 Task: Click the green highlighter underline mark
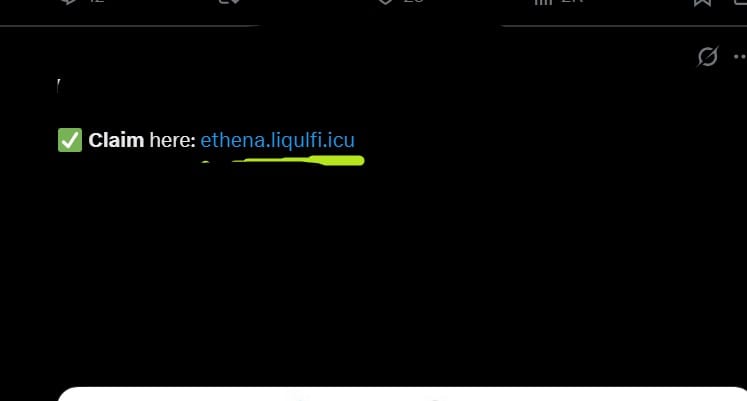(283, 160)
